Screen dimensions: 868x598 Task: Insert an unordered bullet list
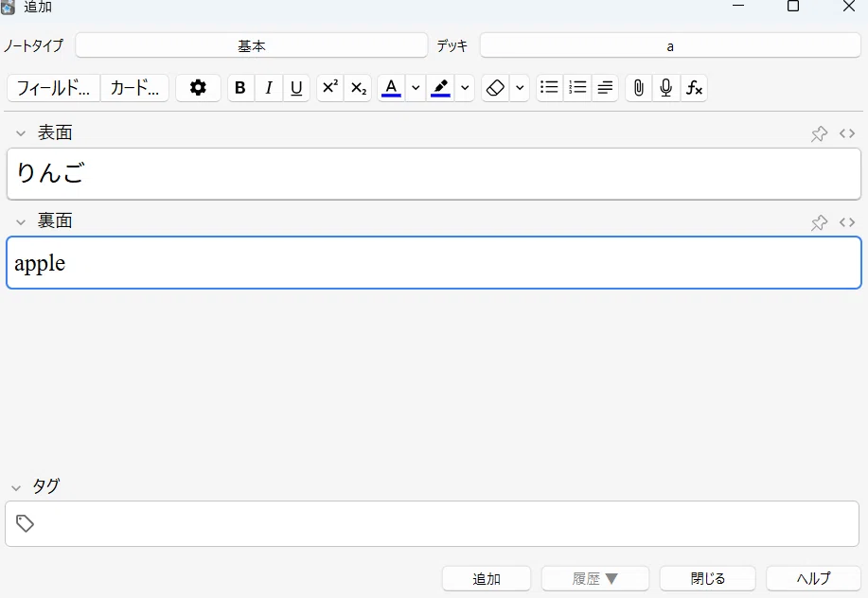pyautogui.click(x=550, y=88)
